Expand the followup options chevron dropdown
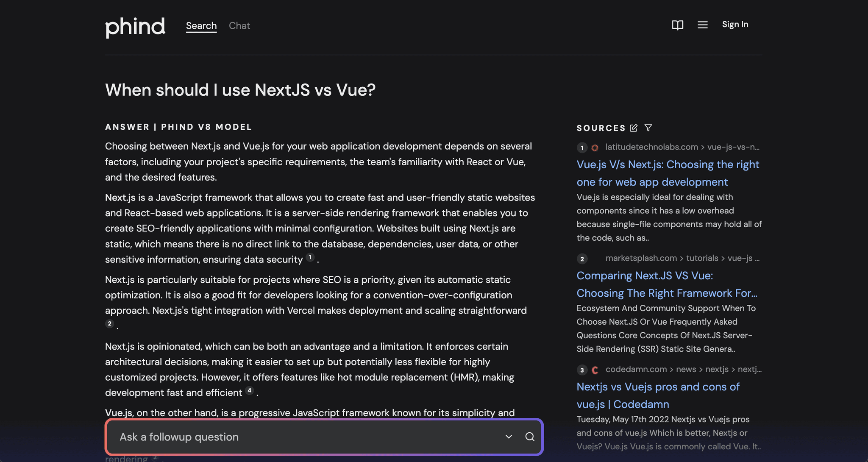868x462 pixels. point(509,437)
